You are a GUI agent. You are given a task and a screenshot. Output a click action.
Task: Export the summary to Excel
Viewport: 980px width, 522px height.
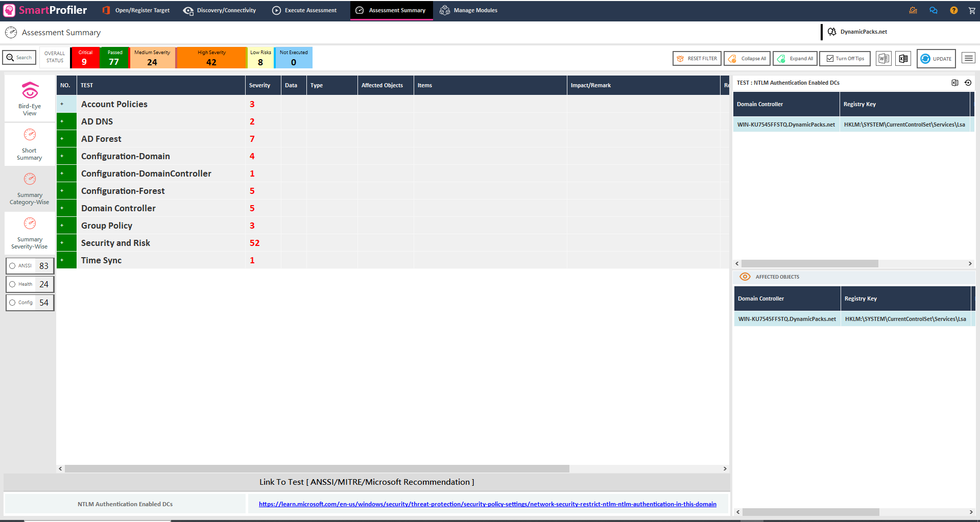tap(903, 59)
